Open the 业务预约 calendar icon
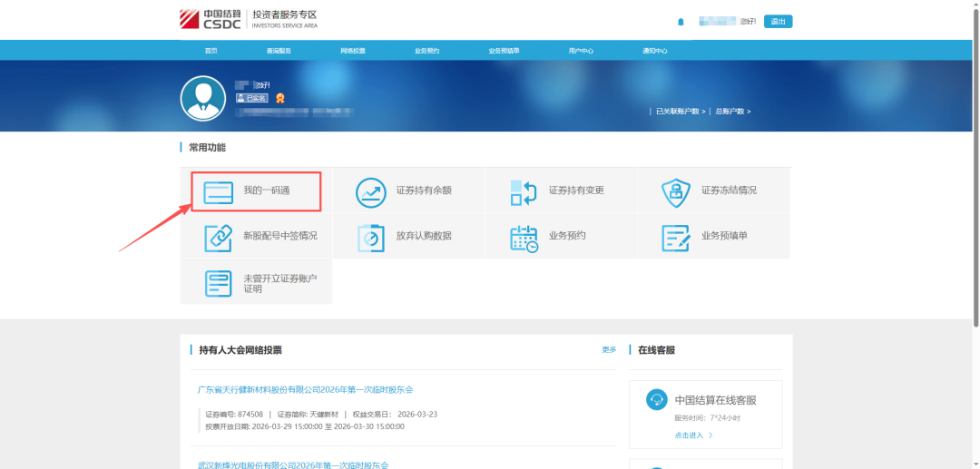This screenshot has height=469, width=980. point(524,238)
